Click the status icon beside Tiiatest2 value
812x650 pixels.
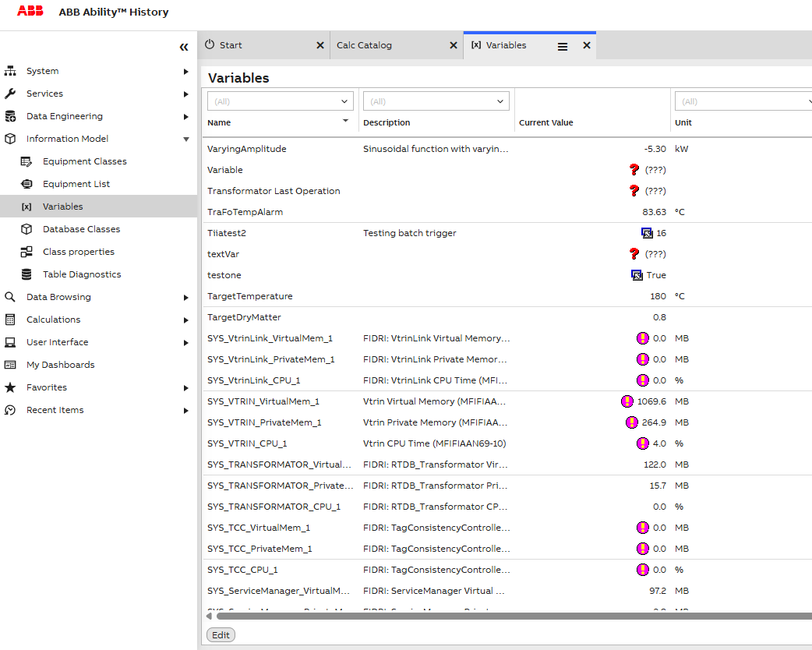point(647,233)
